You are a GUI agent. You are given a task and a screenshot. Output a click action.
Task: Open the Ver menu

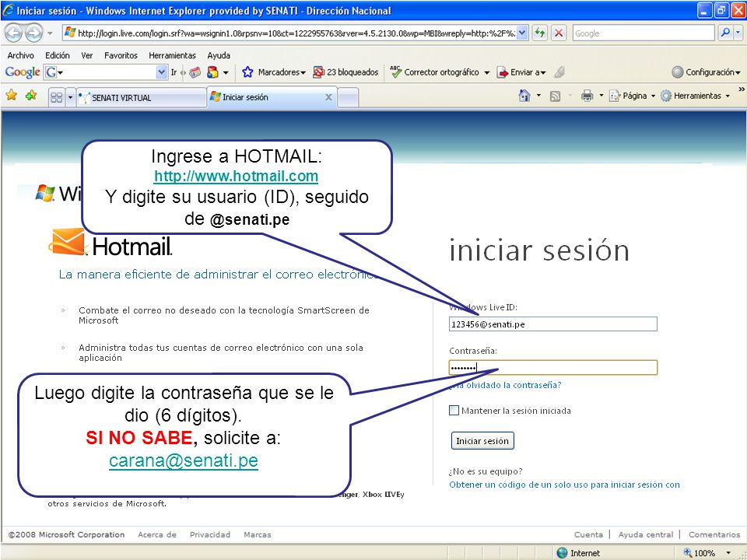pyautogui.click(x=86, y=55)
